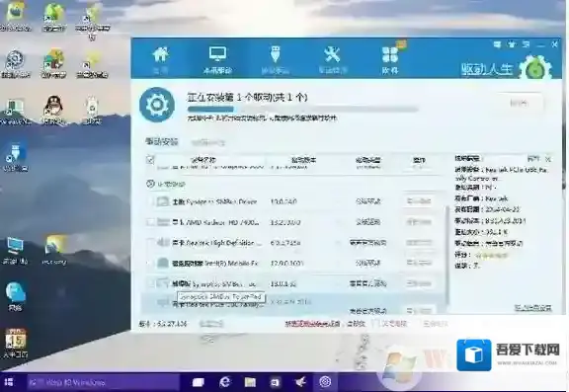Click the device icon in the Intel(R) Mobile row
This screenshot has height=392, width=569.
pos(163,263)
